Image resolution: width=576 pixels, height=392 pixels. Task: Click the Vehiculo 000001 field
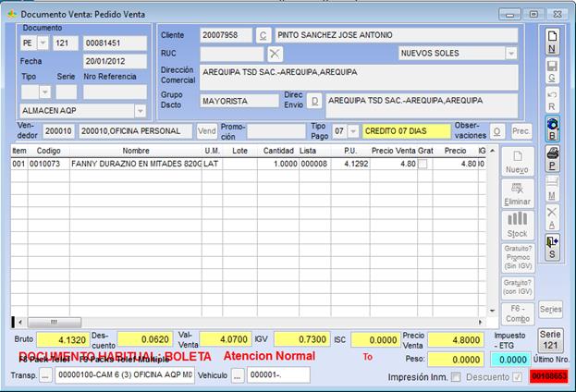(x=278, y=375)
